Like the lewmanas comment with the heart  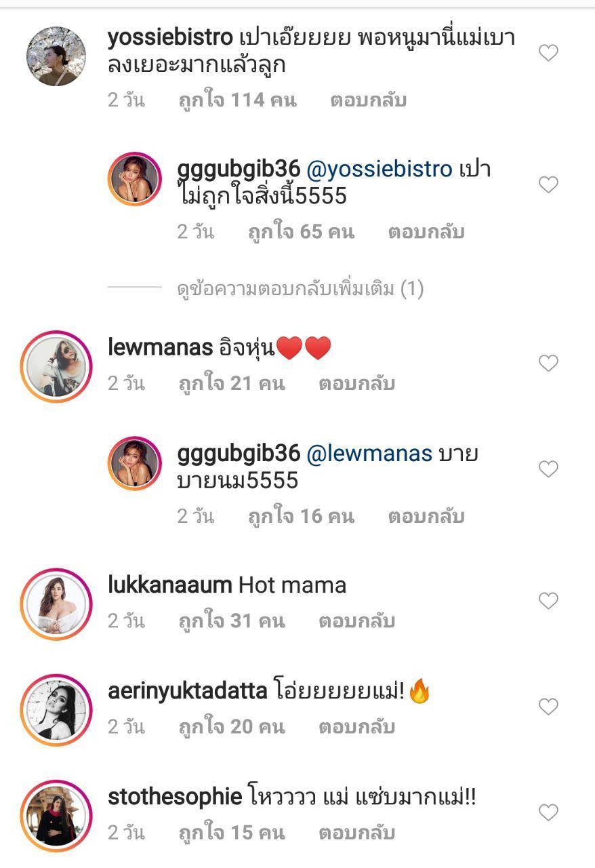548,363
